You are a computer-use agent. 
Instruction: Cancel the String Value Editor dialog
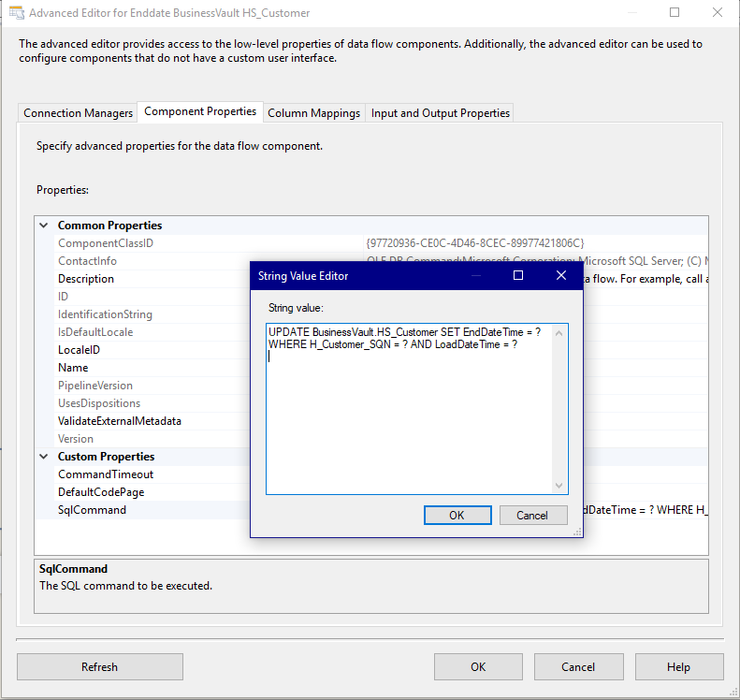tap(533, 515)
